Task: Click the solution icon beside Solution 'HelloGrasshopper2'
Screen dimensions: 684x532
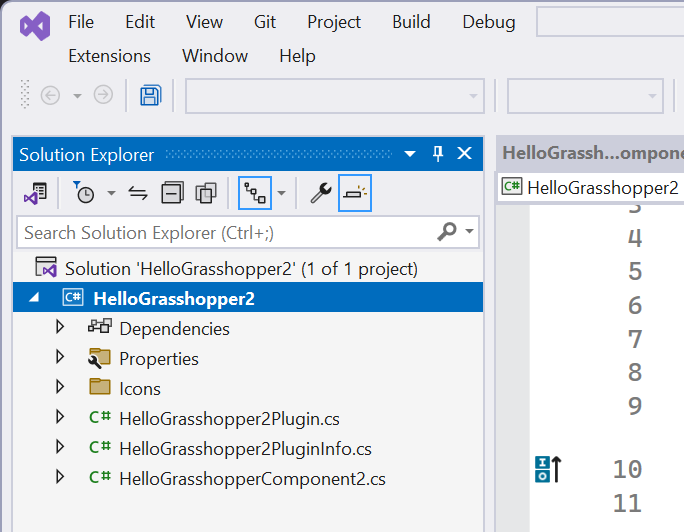Action: [x=46, y=267]
